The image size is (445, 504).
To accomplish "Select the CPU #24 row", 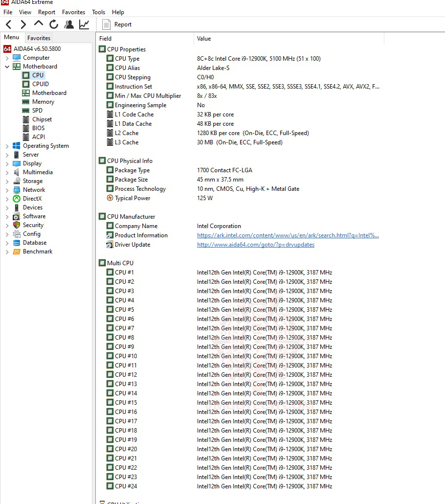I will [241, 486].
